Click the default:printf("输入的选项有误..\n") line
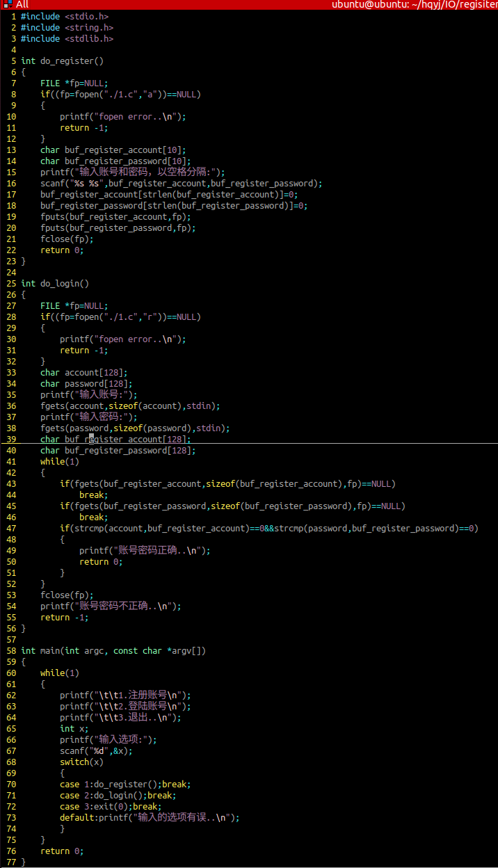The image size is (498, 868). click(x=150, y=818)
